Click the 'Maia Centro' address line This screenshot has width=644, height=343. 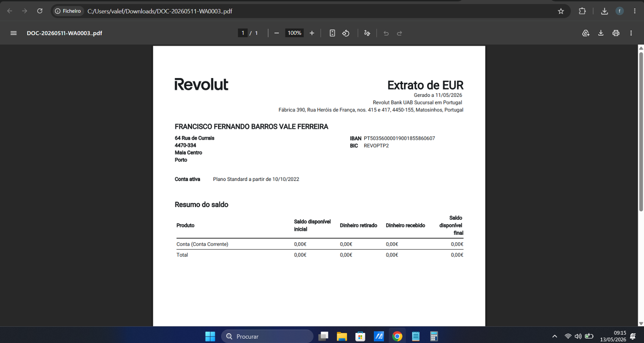[x=188, y=153]
